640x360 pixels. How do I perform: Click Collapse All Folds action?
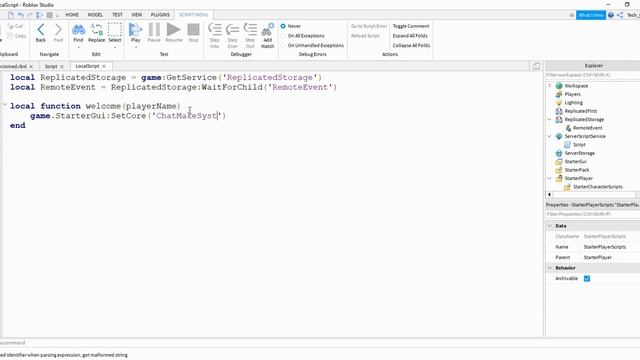point(411,45)
